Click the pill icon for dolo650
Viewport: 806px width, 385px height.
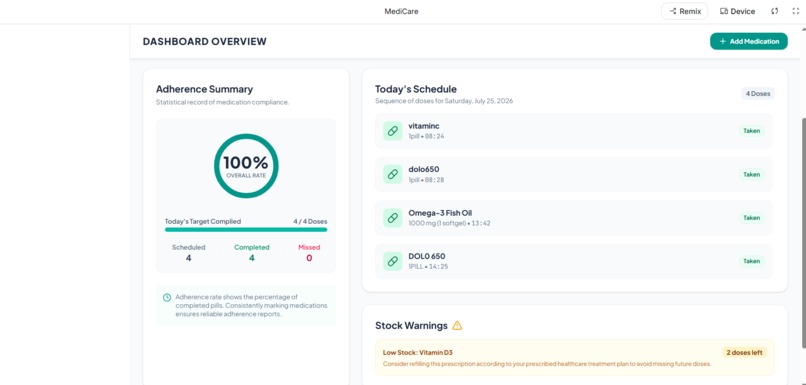tap(393, 174)
